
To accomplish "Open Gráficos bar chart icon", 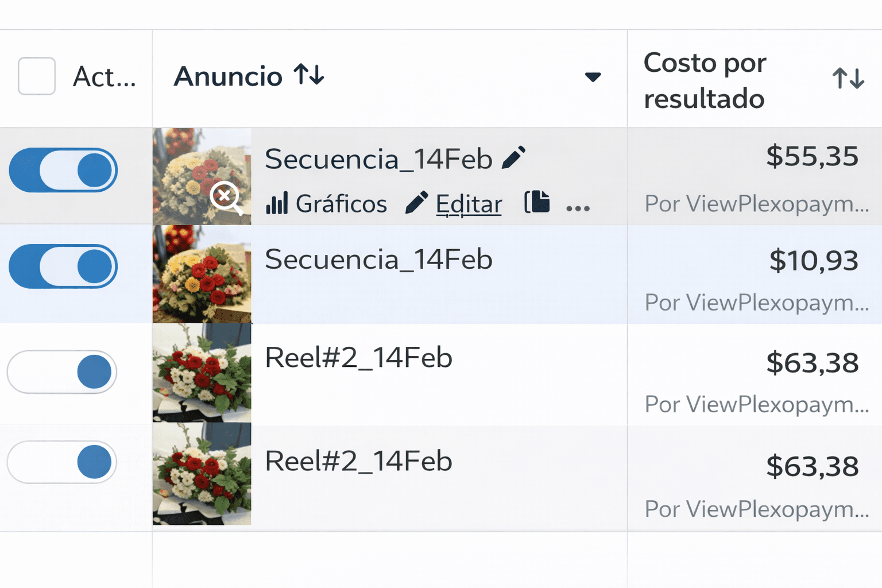I will coord(277,204).
